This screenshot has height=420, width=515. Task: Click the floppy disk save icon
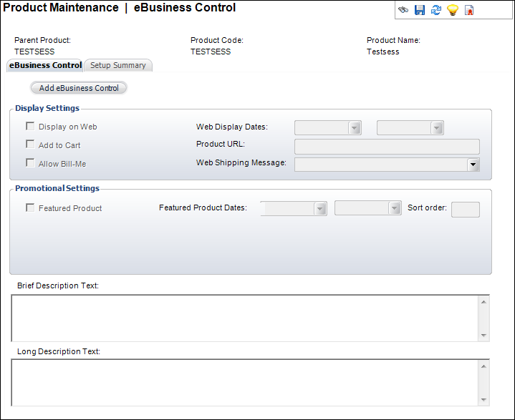(420, 10)
